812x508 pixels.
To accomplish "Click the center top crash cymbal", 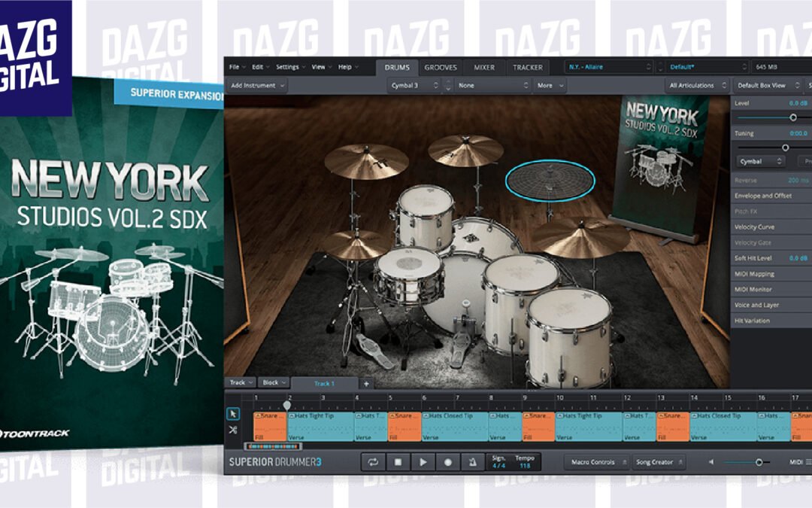I will (465, 151).
